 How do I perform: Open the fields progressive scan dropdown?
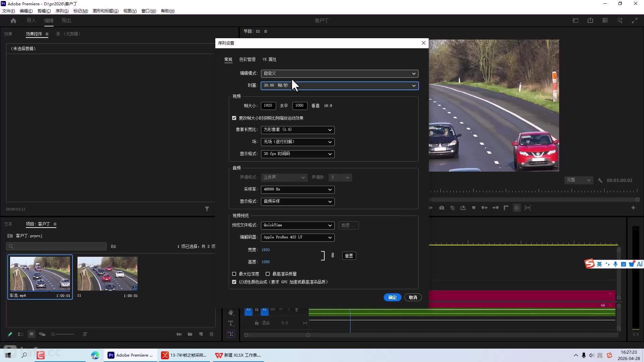(x=298, y=142)
